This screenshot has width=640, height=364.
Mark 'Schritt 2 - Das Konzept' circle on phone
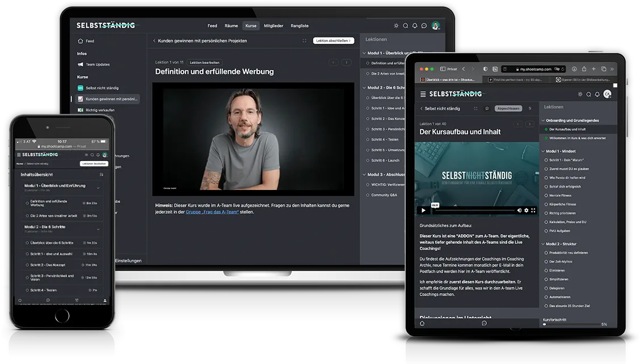point(27,265)
